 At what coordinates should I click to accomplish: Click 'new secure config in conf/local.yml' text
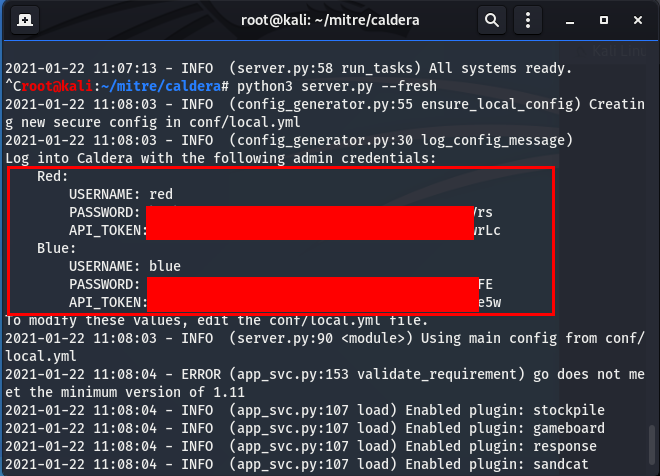(161, 122)
